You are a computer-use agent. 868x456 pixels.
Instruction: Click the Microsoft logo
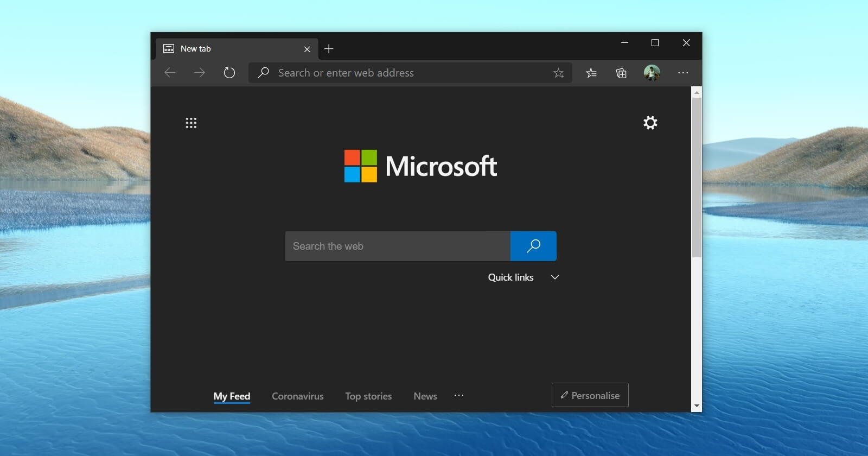(420, 166)
